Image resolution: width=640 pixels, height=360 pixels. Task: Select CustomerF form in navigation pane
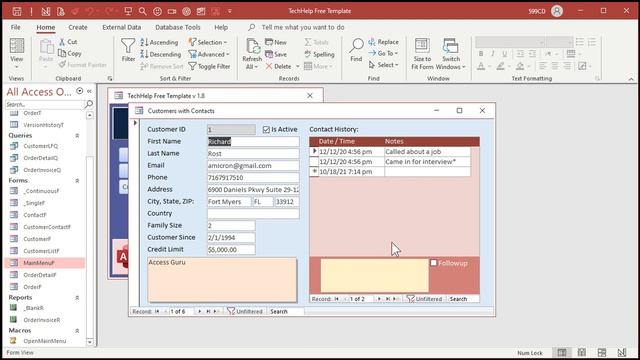(37, 239)
